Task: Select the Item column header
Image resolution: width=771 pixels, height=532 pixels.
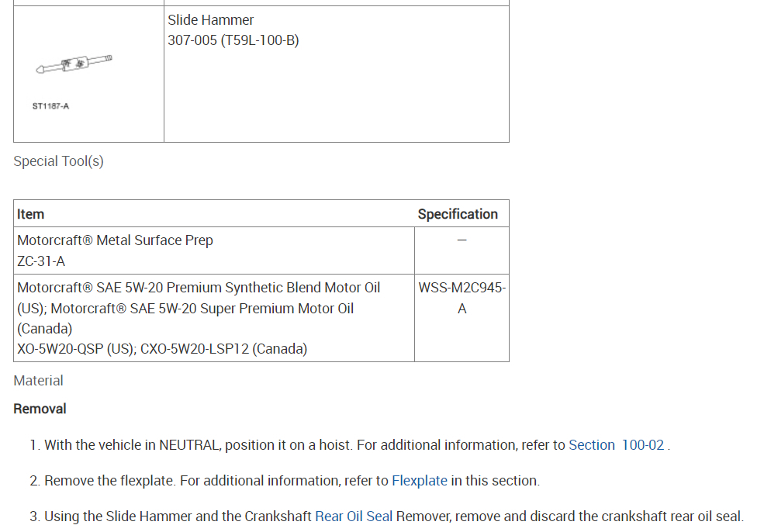Action: point(31,214)
